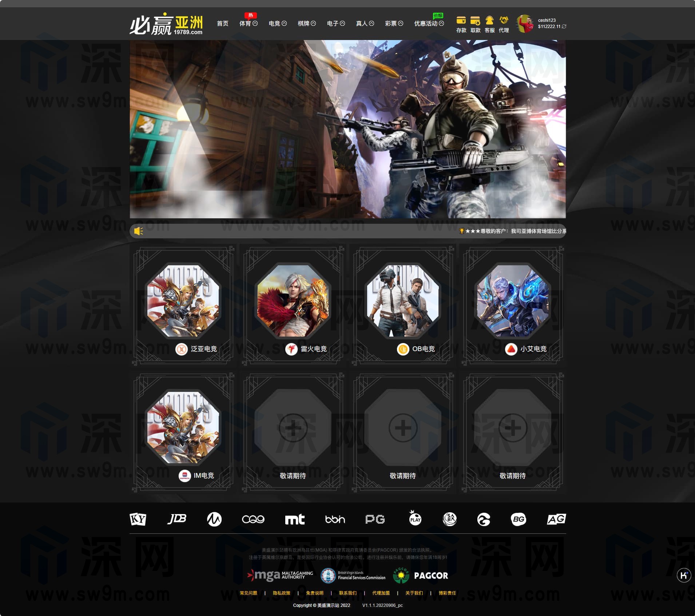The height and width of the screenshot is (616, 695).
Task: Expand the 电竞 esports dropdown menu
Action: click(277, 24)
